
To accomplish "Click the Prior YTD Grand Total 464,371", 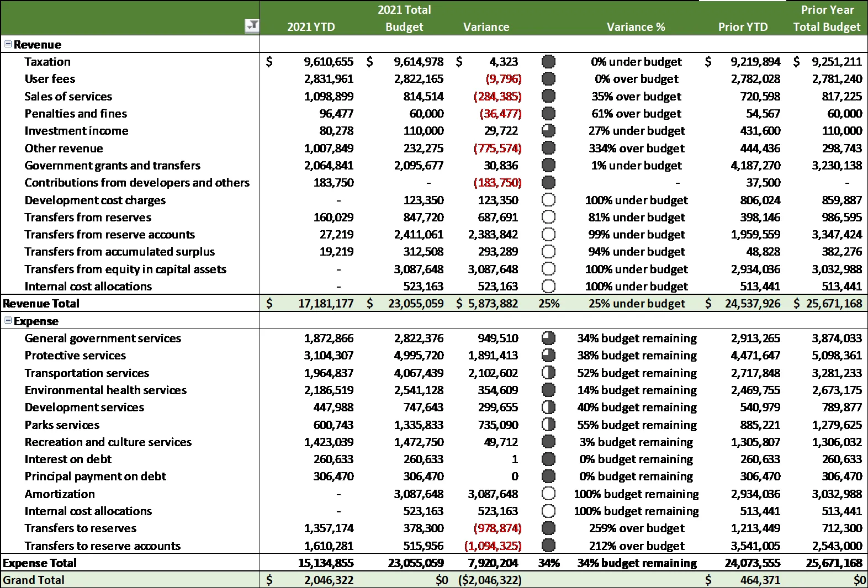I will (760, 580).
